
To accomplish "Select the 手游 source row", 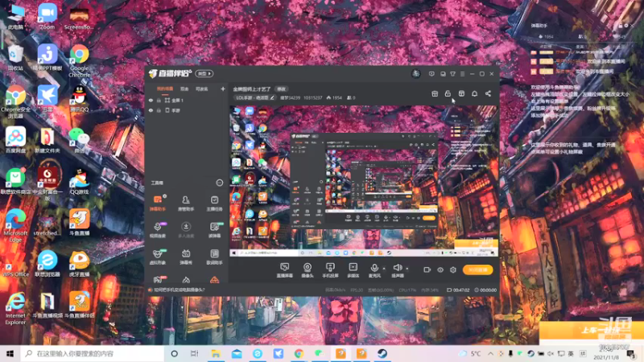I will (186, 110).
